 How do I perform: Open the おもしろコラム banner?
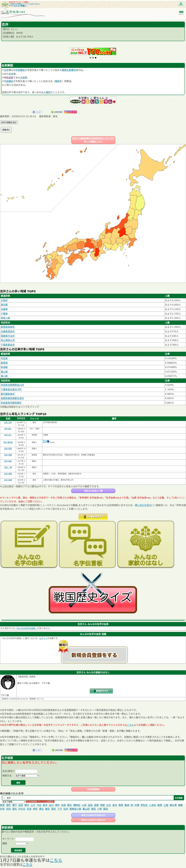(x=93, y=100)
